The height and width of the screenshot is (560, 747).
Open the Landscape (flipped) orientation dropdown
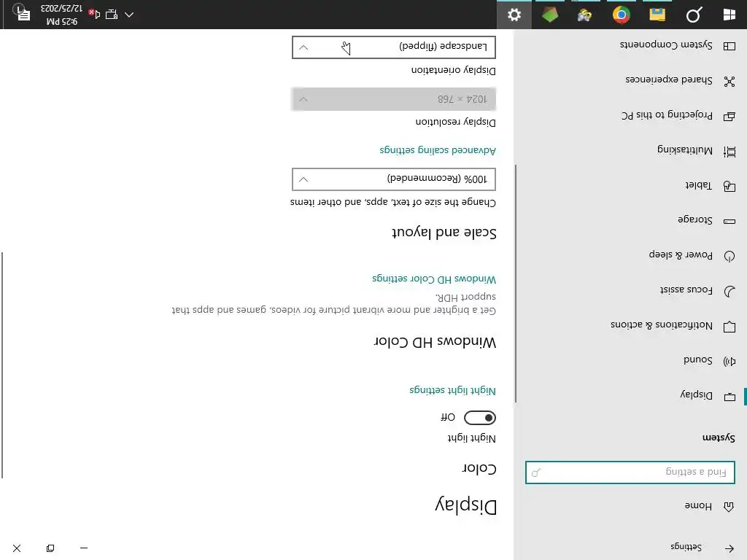pos(394,47)
